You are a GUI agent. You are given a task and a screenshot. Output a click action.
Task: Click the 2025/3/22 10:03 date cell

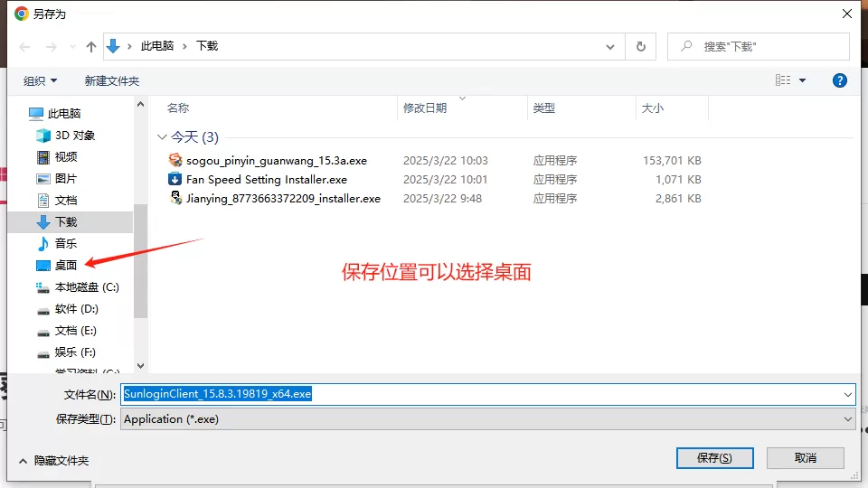(x=446, y=161)
